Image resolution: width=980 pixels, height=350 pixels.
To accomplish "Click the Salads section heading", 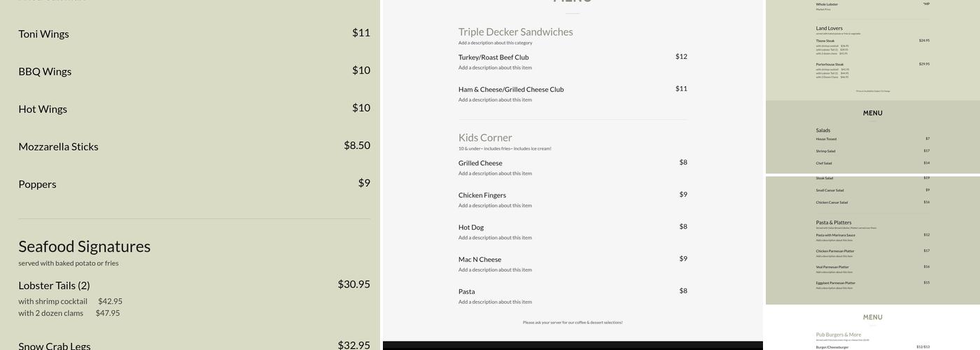I will click(823, 130).
